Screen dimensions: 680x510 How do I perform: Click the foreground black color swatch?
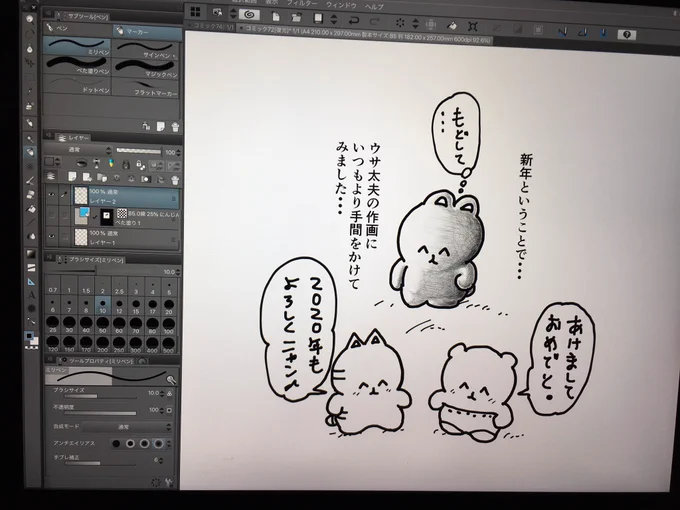pos(29,336)
